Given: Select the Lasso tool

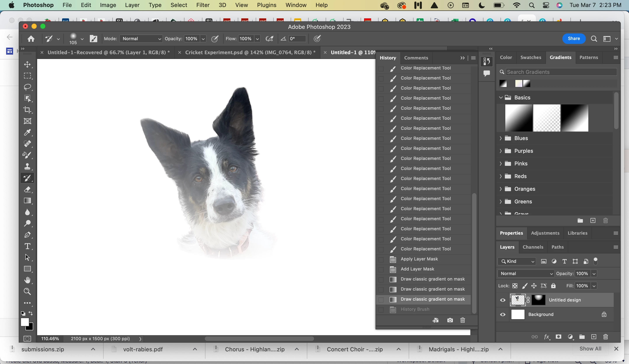Looking at the screenshot, I should (x=28, y=87).
